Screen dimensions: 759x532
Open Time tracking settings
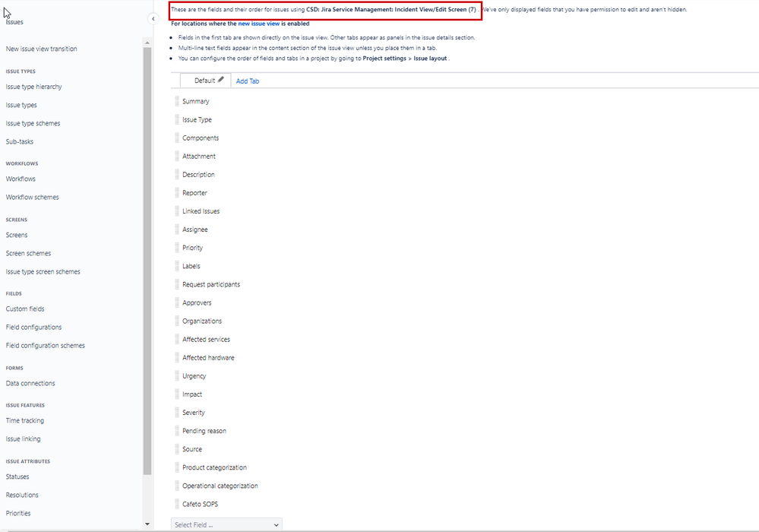[24, 421]
